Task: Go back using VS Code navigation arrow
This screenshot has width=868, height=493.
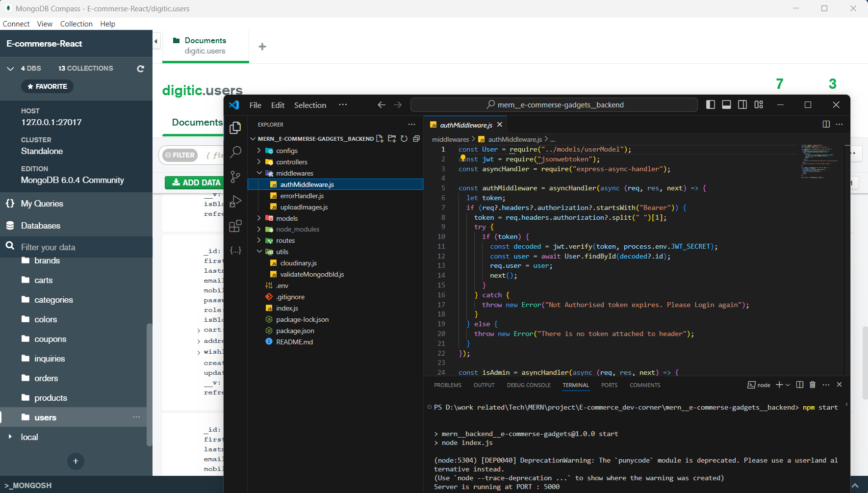Action: (x=382, y=104)
